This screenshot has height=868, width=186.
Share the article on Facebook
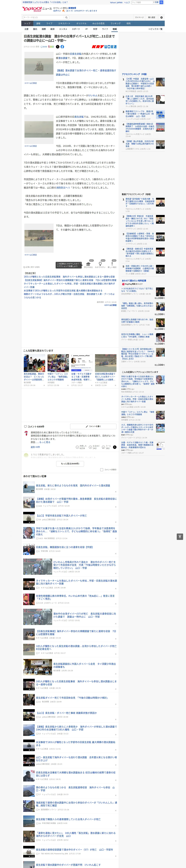click(62, 47)
